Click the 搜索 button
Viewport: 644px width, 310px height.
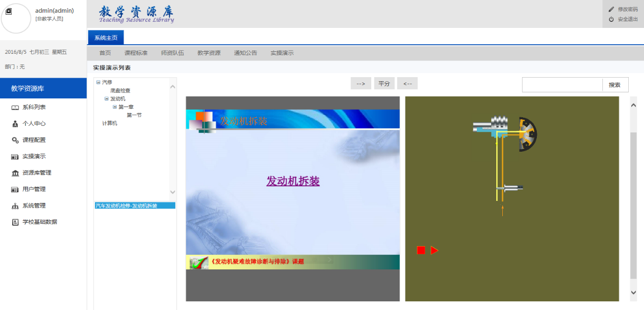(x=615, y=85)
